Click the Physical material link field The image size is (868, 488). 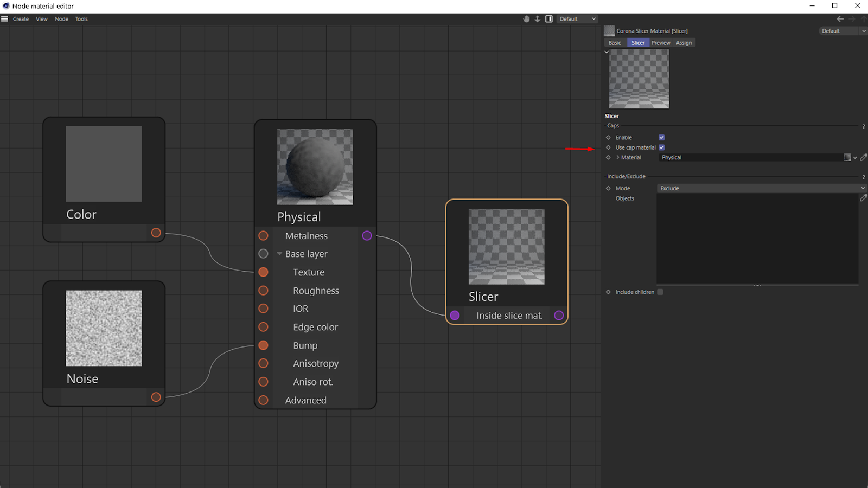pyautogui.click(x=751, y=158)
